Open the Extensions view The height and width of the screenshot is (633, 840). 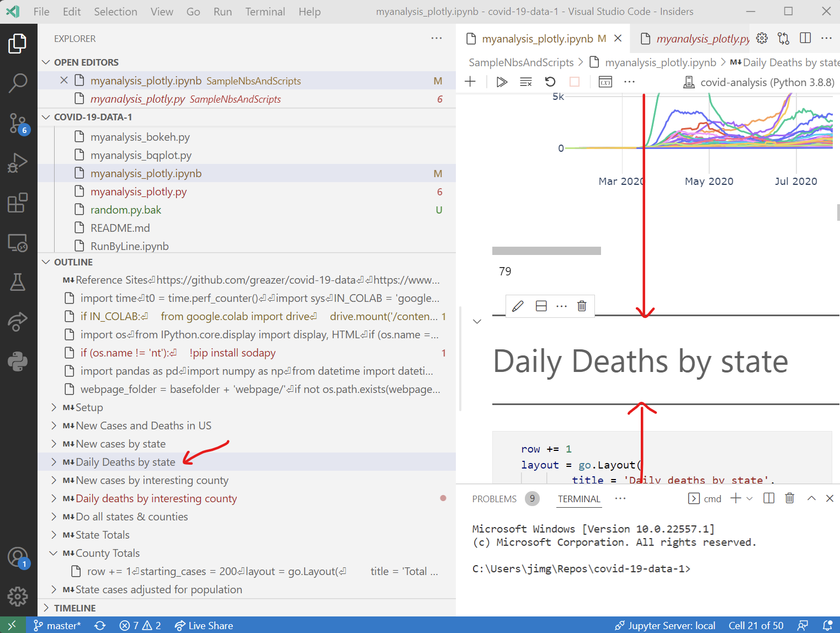pyautogui.click(x=18, y=203)
